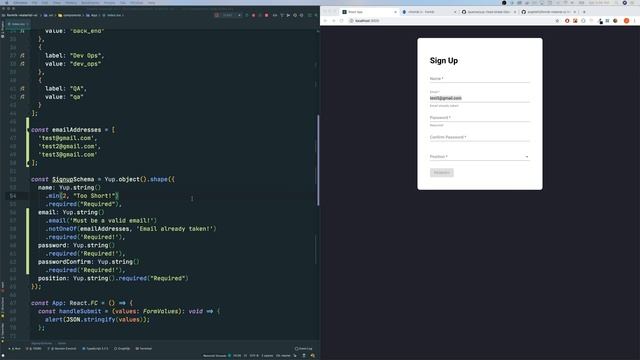Click the notOneOf call in email validation
The image size is (640, 360).
62,229
